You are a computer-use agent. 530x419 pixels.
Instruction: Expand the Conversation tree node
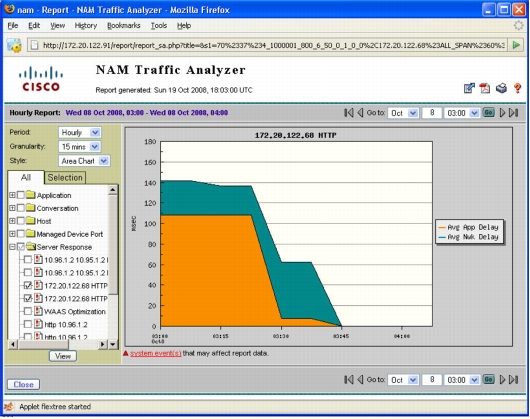pos(12,208)
